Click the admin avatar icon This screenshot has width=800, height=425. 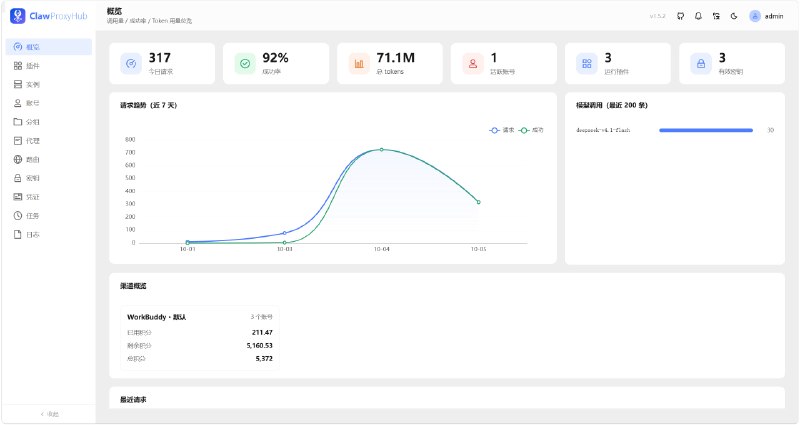755,16
